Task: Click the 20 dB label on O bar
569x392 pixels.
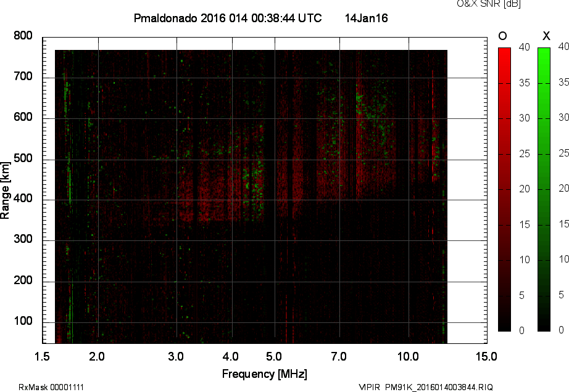Action: 525,189
